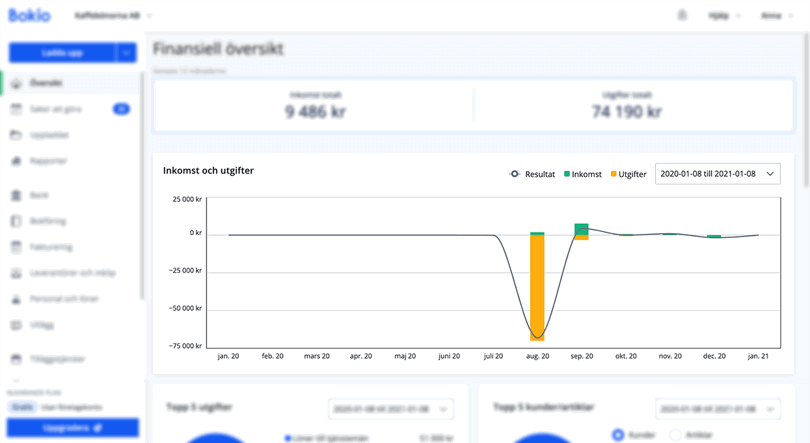This screenshot has height=443, width=810.
Task: Click the orange August 2020 expense bar
Action: click(537, 288)
